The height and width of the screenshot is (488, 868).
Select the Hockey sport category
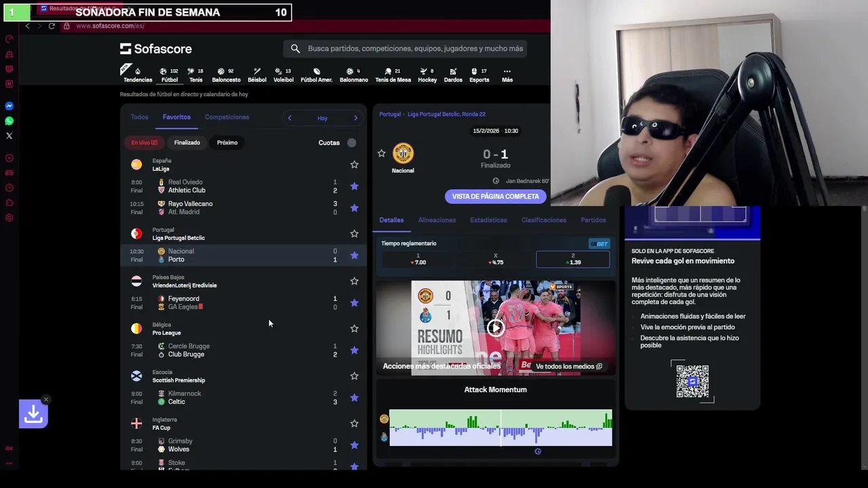tap(427, 75)
